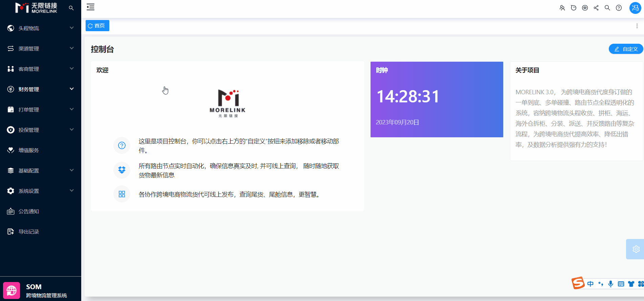This screenshot has height=301, width=644.
Task: Expand the 投保管理 menu chevron
Action: coord(72,129)
